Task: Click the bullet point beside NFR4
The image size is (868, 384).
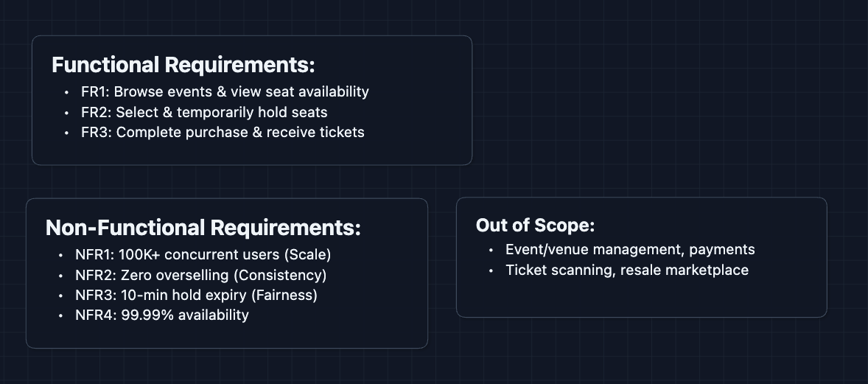Action: pyautogui.click(x=61, y=316)
